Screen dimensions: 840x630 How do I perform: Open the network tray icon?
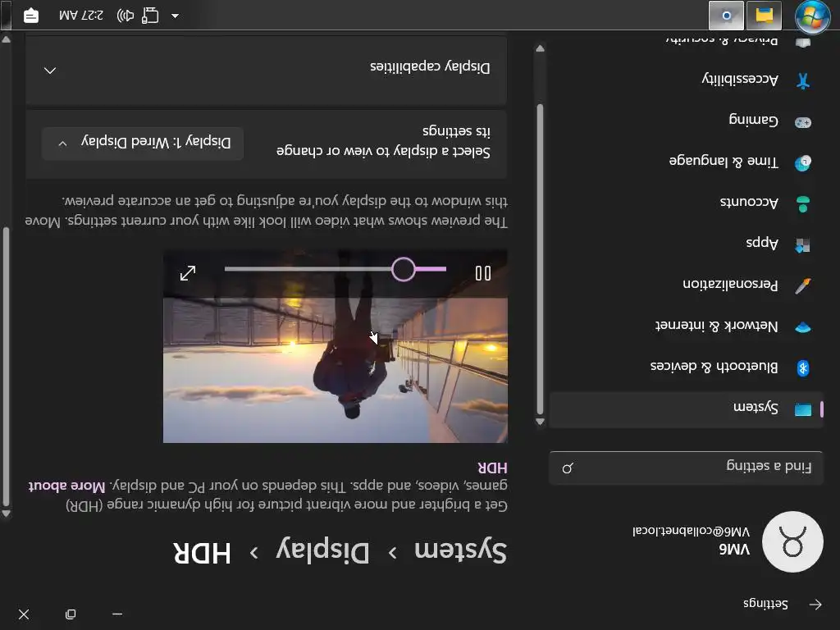pyautogui.click(x=150, y=16)
